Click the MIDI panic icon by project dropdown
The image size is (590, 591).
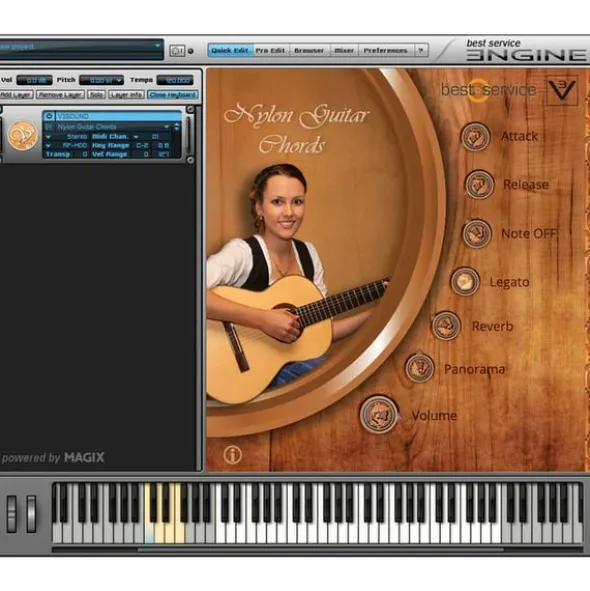pyautogui.click(x=177, y=51)
